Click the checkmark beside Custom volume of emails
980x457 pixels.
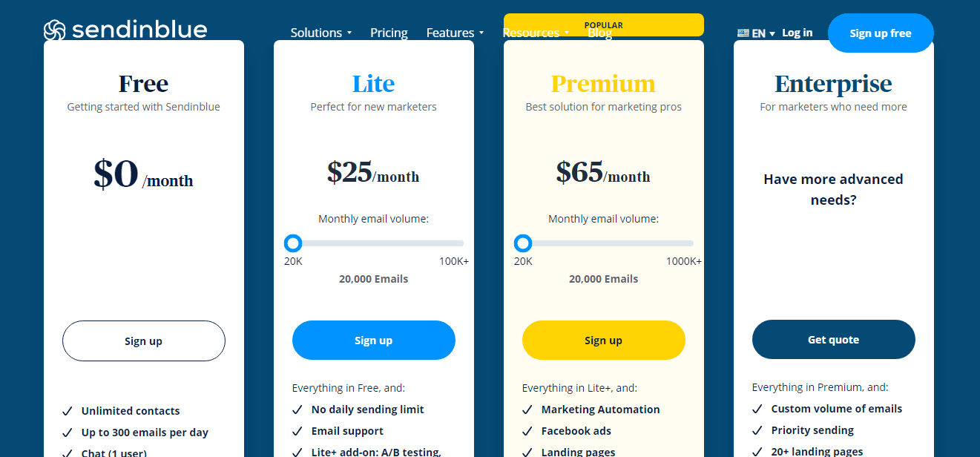tap(757, 409)
